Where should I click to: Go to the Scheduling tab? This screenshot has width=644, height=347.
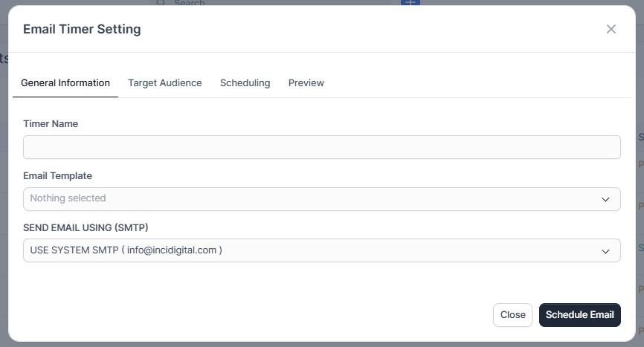point(245,83)
